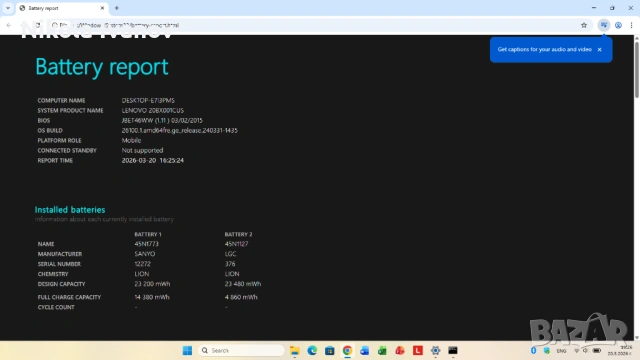Go back to the previous page
Screen dimensions: 640x360
(9, 25)
